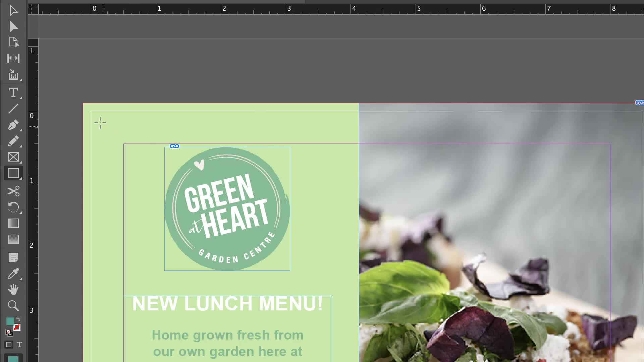The width and height of the screenshot is (644, 362).
Task: Select the Eyedropper tool
Action: (13, 274)
